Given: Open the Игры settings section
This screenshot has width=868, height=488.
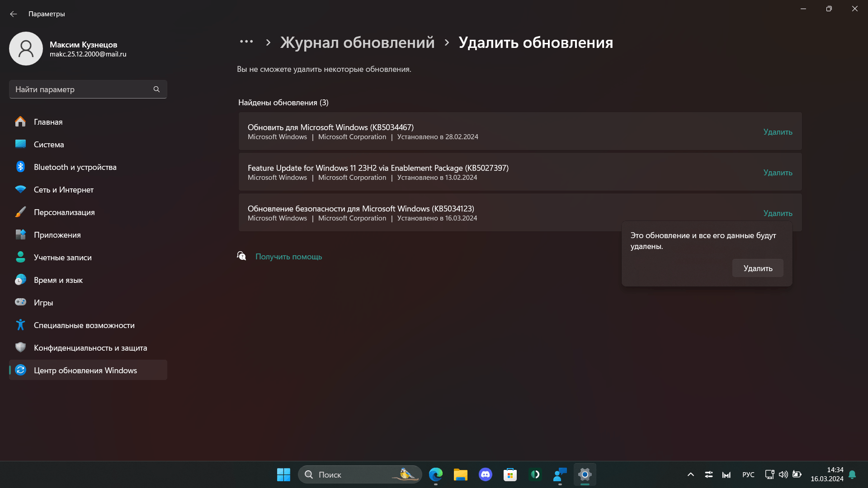Looking at the screenshot, I should click(88, 302).
